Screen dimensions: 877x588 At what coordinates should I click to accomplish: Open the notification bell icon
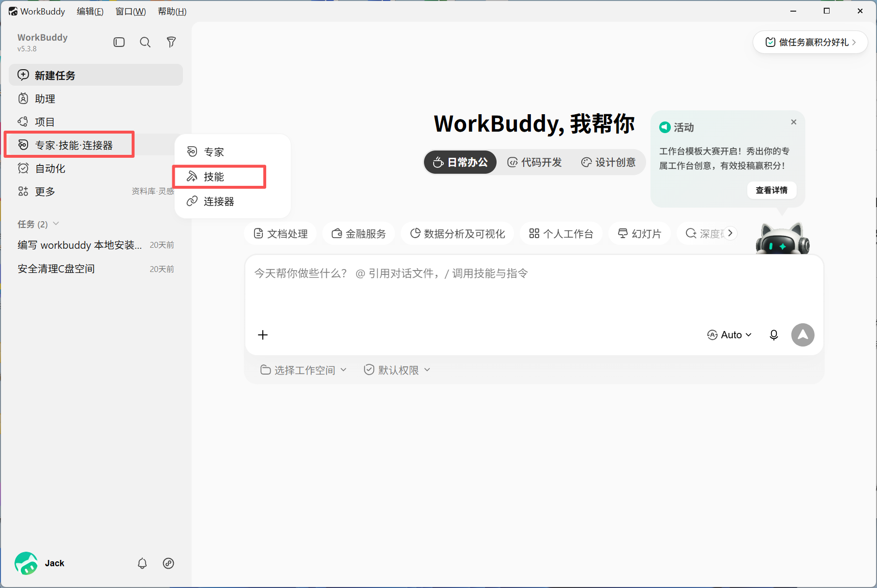point(142,563)
